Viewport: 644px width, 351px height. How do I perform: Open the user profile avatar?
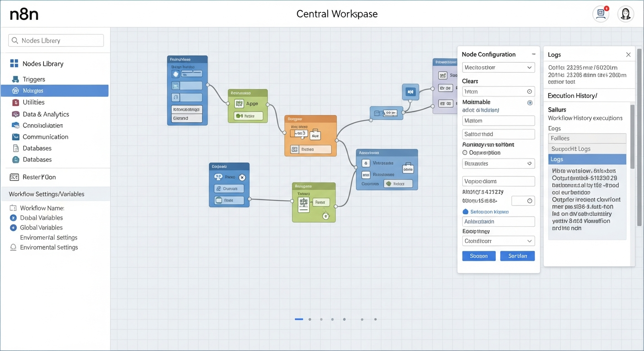(x=626, y=14)
